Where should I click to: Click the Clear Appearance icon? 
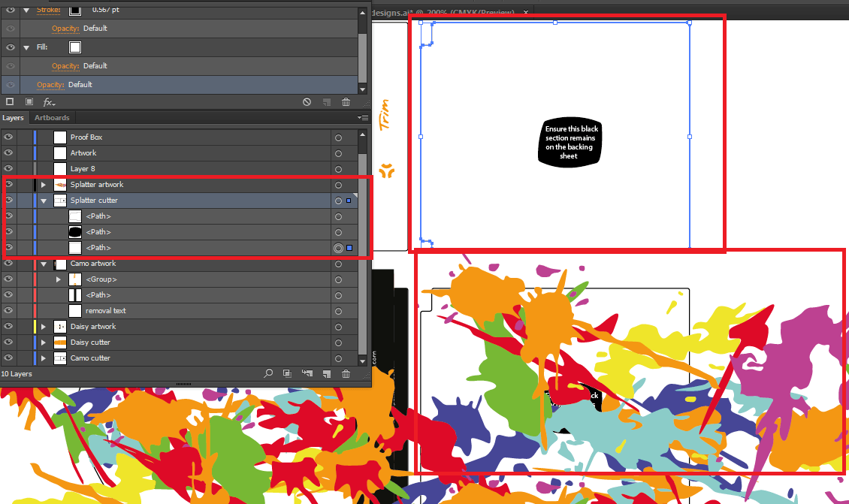coord(307,101)
